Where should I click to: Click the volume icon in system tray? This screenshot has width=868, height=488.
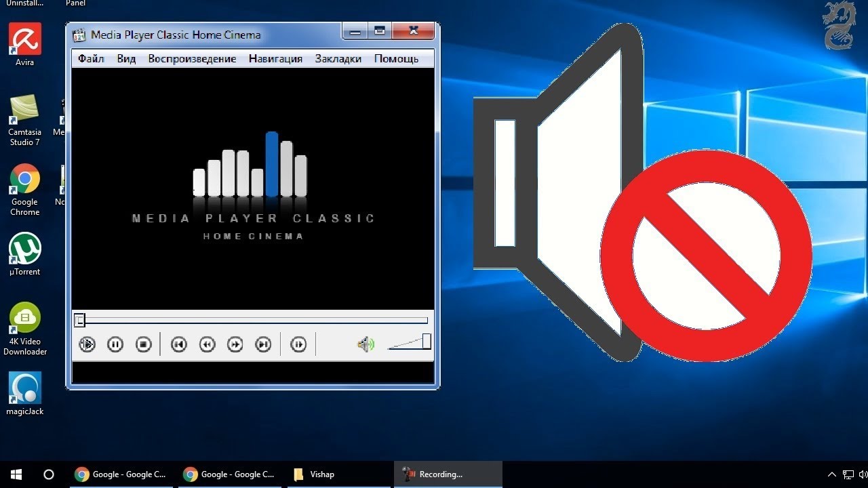click(863, 474)
